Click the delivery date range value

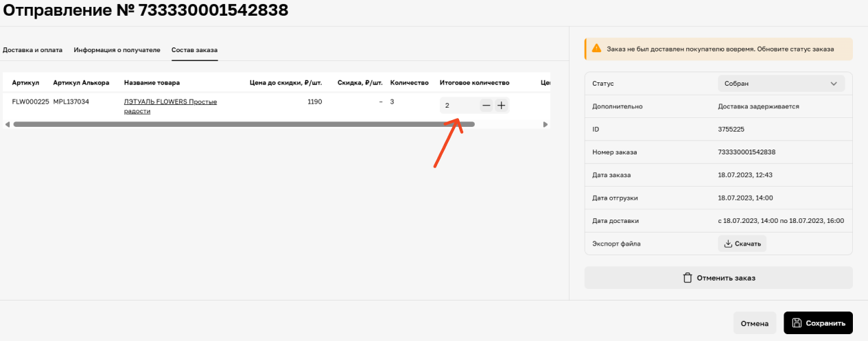[781, 221]
